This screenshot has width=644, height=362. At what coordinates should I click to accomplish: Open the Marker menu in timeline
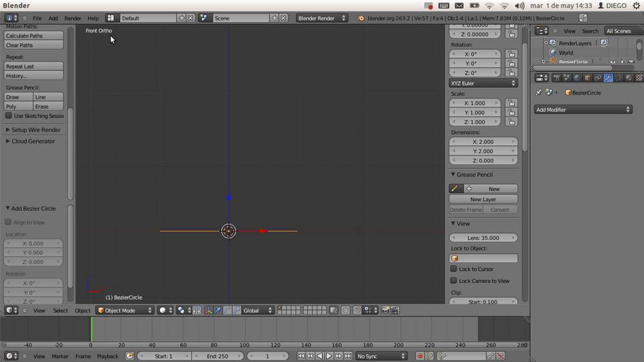pyautogui.click(x=60, y=356)
